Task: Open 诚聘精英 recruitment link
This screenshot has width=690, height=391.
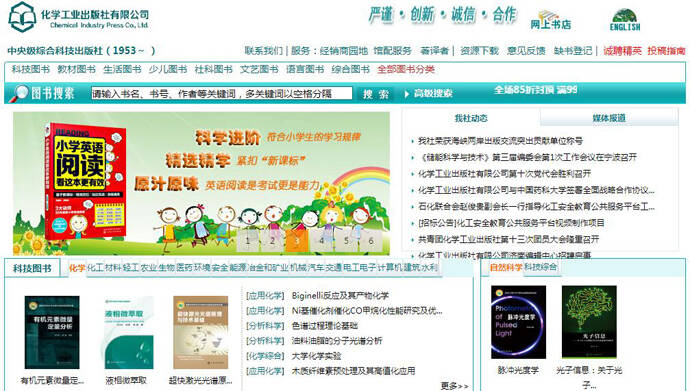Action: (x=622, y=51)
